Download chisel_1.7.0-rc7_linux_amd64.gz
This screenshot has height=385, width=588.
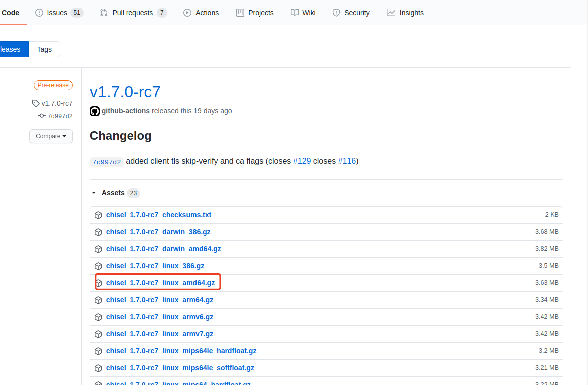click(x=160, y=283)
